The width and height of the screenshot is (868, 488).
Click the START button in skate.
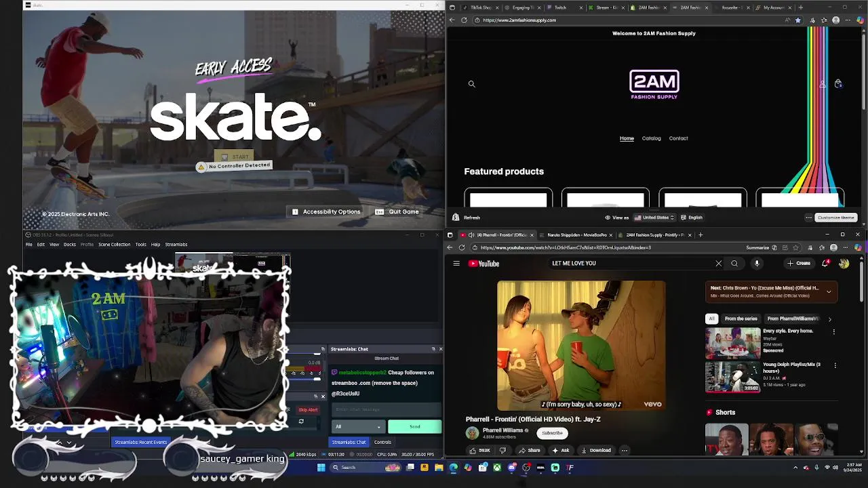pos(235,157)
